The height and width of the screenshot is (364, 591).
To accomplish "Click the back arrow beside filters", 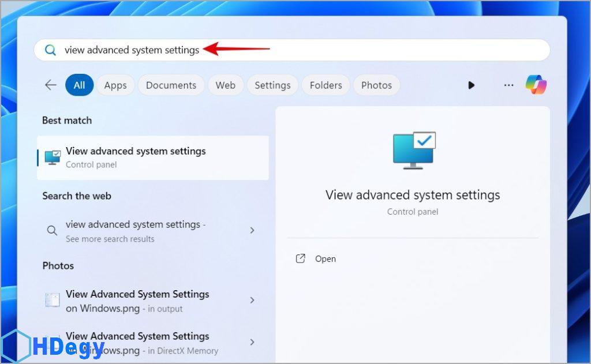I will [x=51, y=85].
